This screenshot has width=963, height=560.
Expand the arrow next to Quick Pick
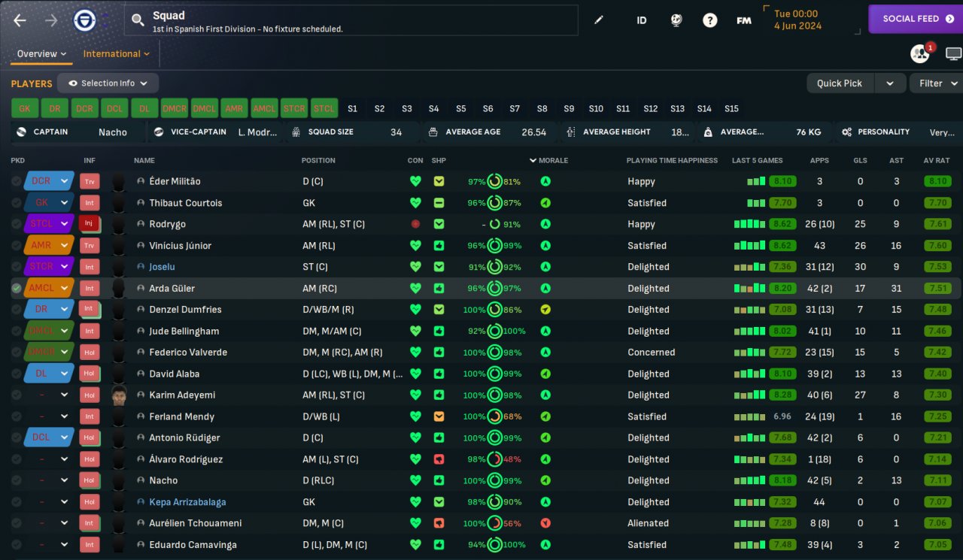coord(891,83)
